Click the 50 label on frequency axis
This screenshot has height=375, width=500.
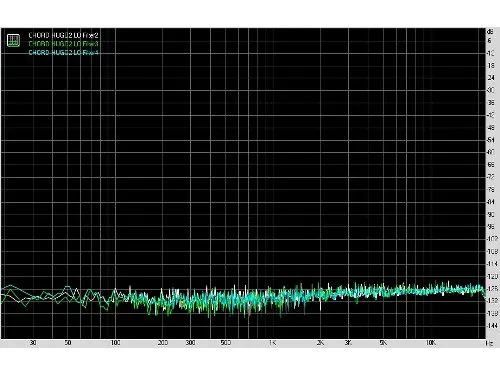click(68, 343)
